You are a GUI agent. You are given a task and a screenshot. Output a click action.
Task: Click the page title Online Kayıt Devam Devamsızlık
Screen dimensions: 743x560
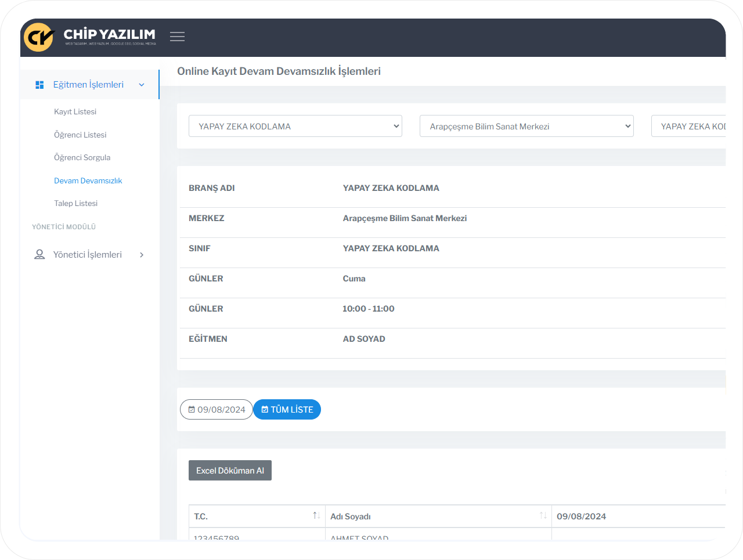pyautogui.click(x=279, y=71)
